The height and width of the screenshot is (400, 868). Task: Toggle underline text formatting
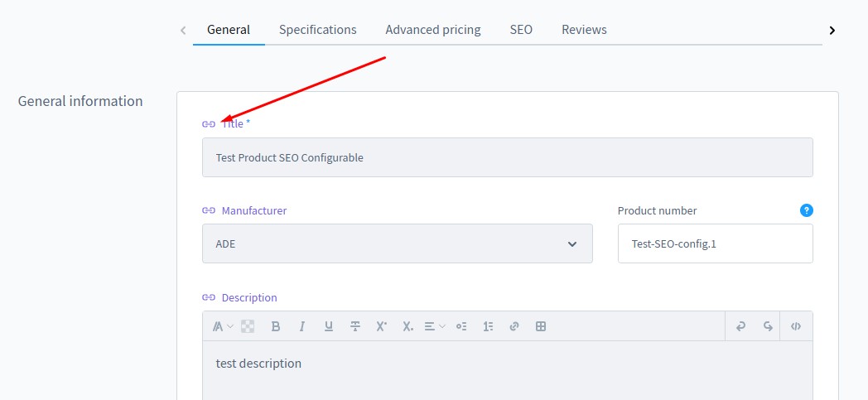pyautogui.click(x=329, y=326)
